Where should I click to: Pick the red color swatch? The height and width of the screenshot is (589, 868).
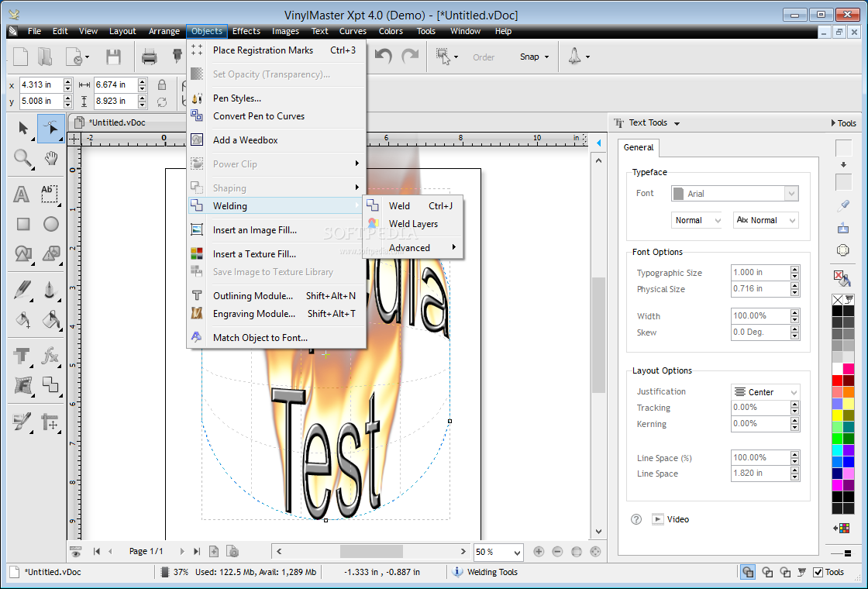click(837, 381)
